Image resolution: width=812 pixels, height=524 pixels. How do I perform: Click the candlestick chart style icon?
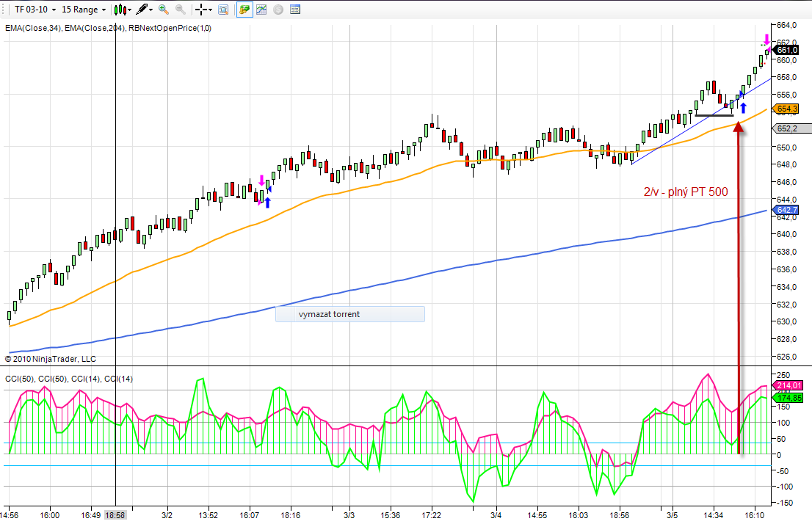[x=120, y=10]
